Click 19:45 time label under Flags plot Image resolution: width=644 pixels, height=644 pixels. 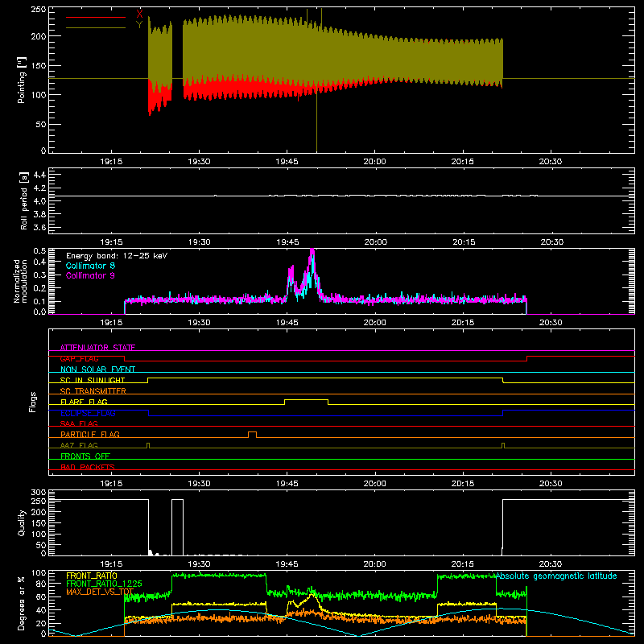click(287, 484)
